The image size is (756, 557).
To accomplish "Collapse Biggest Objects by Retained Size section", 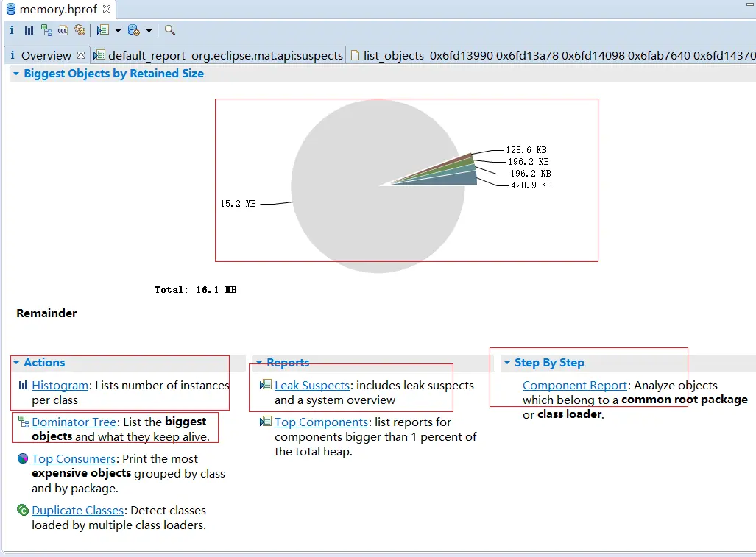I will (16, 74).
